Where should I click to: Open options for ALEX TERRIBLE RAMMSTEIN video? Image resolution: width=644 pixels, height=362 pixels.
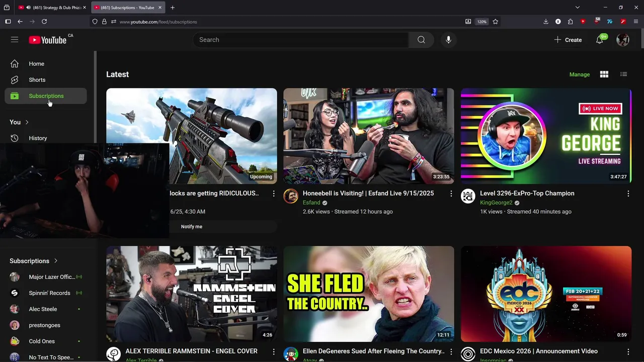(274, 351)
